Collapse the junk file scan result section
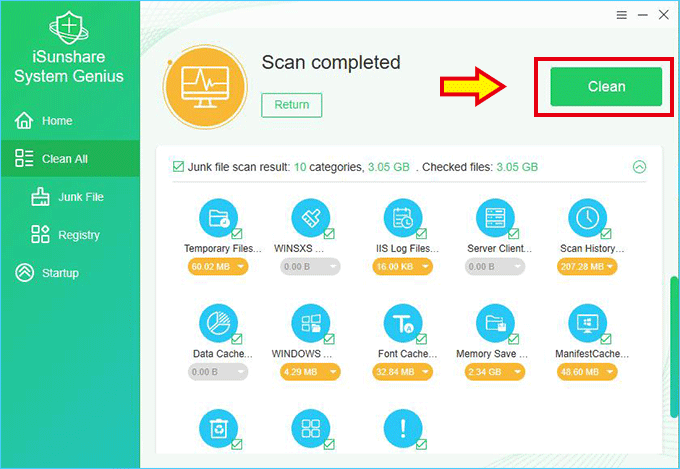680x469 pixels. 639,167
